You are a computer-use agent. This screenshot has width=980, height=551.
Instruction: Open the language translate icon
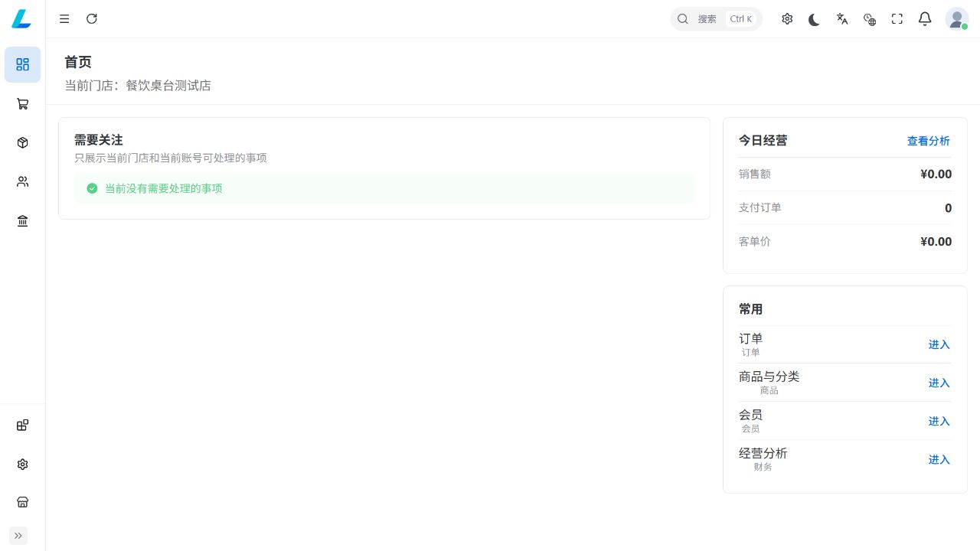point(842,19)
